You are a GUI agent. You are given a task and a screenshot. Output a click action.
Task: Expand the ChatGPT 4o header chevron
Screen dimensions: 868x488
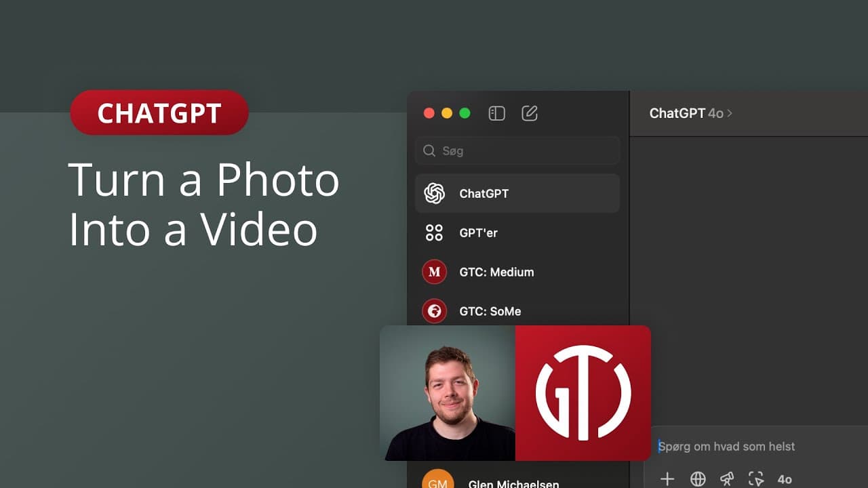[x=729, y=113]
